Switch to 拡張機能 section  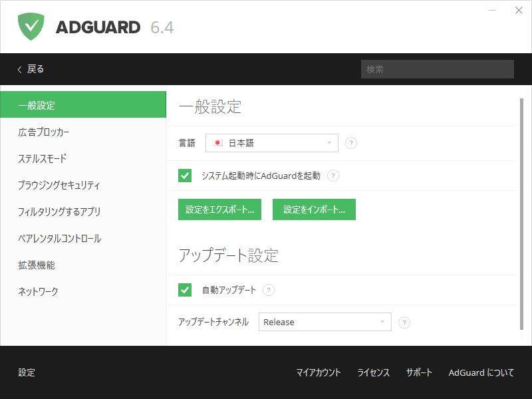click(x=83, y=265)
